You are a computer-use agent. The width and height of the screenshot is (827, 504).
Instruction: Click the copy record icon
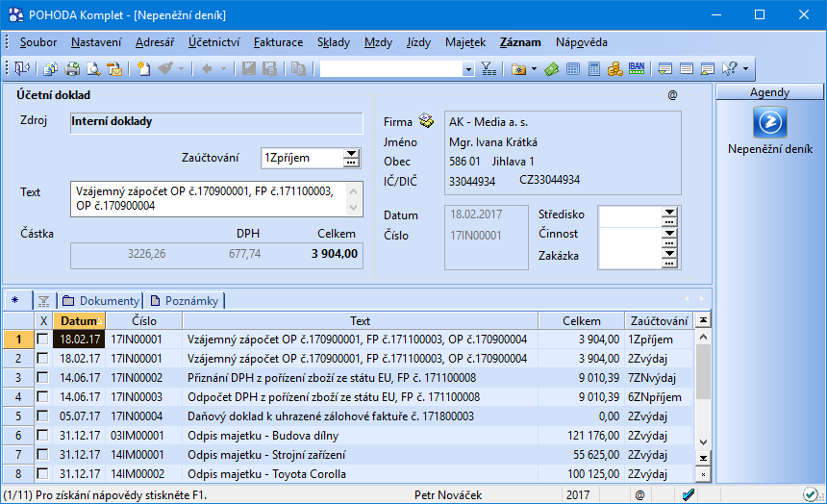298,68
